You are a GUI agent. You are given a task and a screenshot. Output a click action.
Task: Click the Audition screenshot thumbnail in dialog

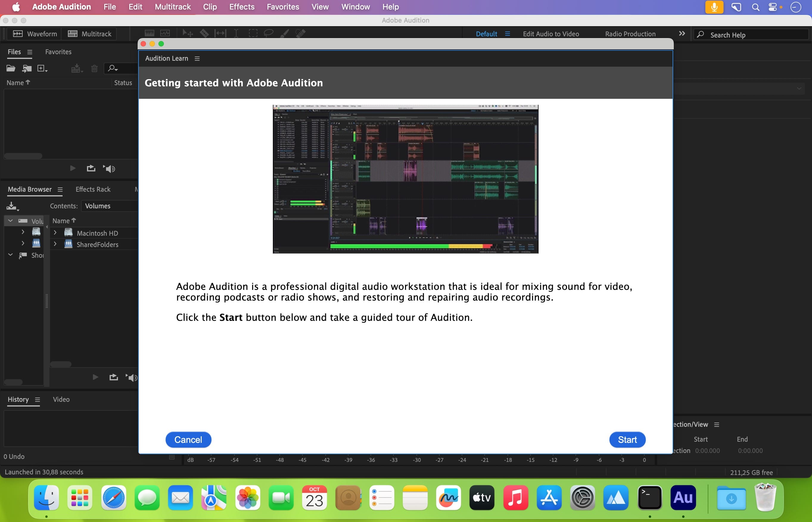click(x=406, y=179)
